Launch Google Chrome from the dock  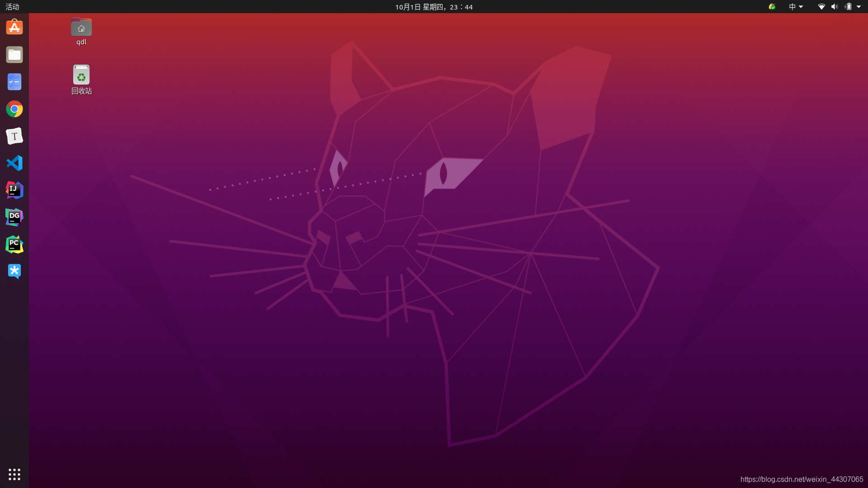14,109
